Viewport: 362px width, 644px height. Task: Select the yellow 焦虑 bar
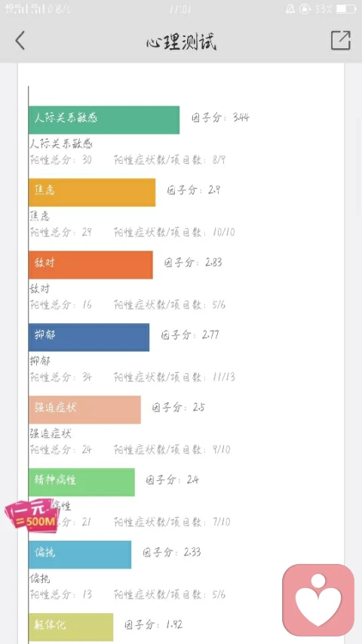(92, 193)
